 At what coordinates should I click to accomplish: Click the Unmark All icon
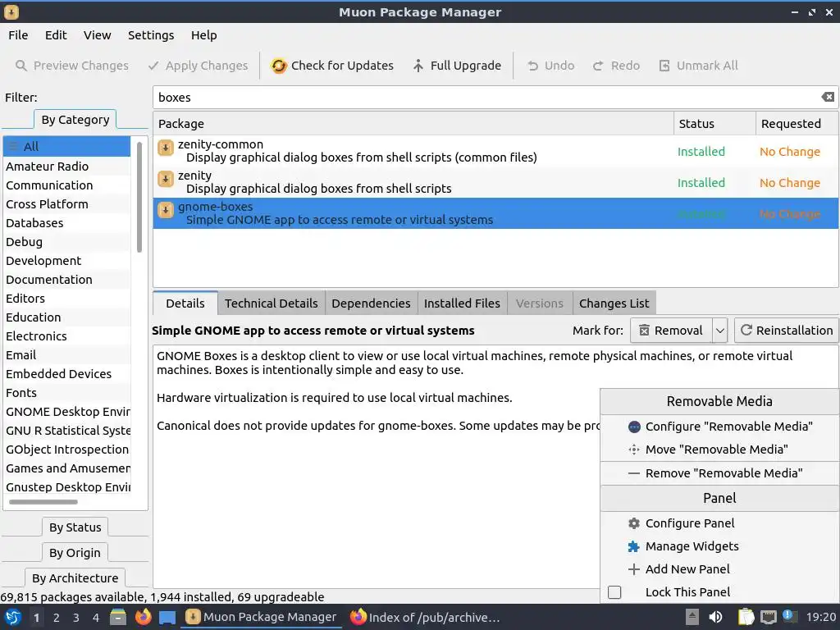(x=664, y=66)
